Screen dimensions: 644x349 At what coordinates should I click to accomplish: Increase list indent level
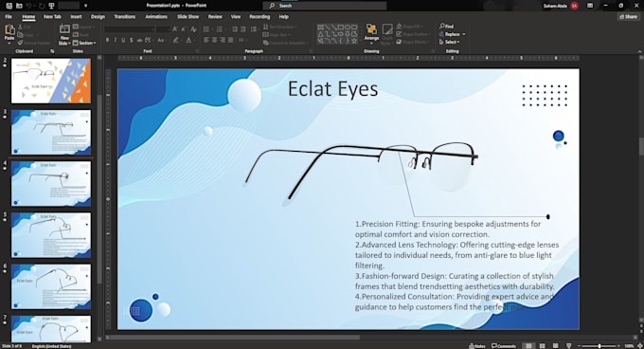(243, 29)
